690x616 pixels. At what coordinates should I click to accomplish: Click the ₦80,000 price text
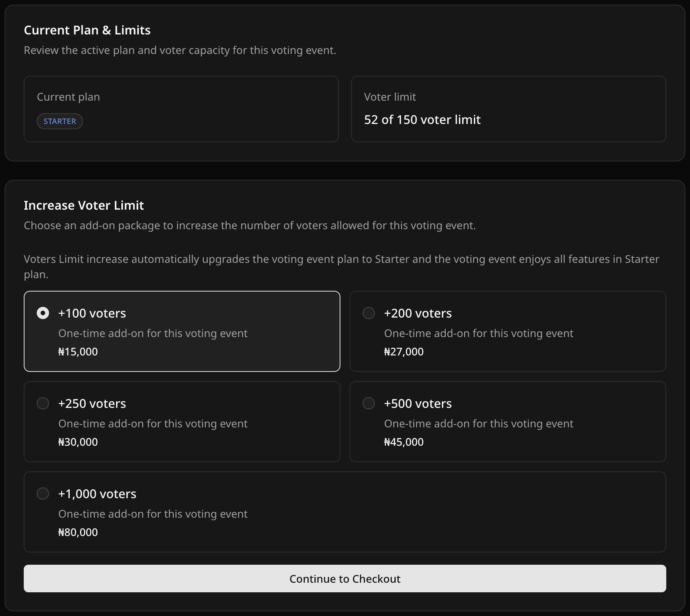(x=78, y=532)
